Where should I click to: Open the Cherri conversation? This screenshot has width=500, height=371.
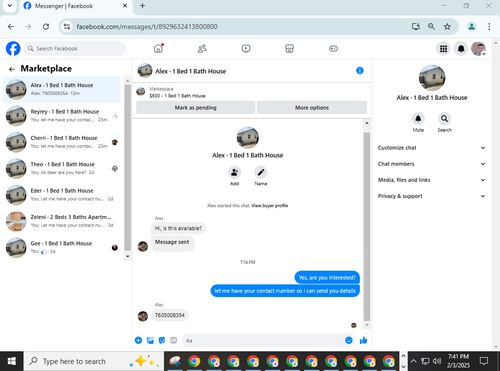coord(62,142)
